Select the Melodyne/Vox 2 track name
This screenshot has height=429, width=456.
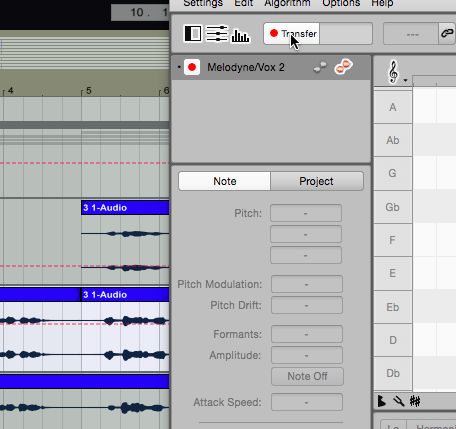(246, 67)
